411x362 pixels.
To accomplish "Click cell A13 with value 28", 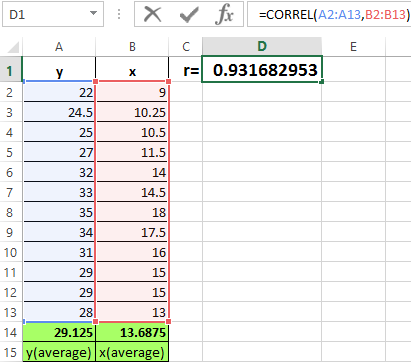I will point(59,312).
